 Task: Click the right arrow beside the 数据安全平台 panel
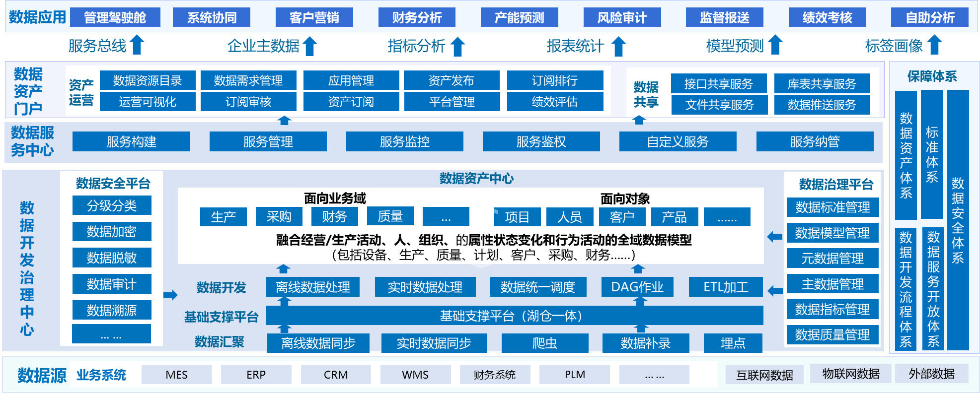click(x=170, y=295)
